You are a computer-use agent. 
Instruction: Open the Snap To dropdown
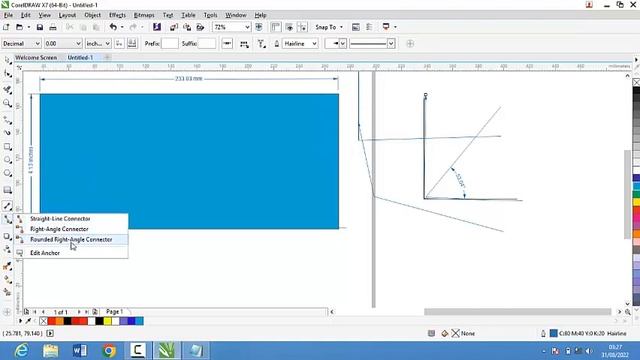pos(329,27)
